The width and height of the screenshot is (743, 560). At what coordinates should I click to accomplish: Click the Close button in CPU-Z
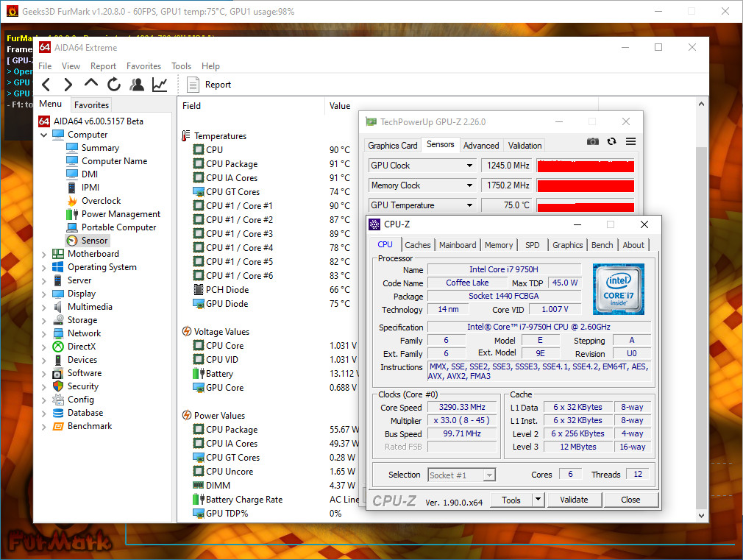pyautogui.click(x=630, y=500)
